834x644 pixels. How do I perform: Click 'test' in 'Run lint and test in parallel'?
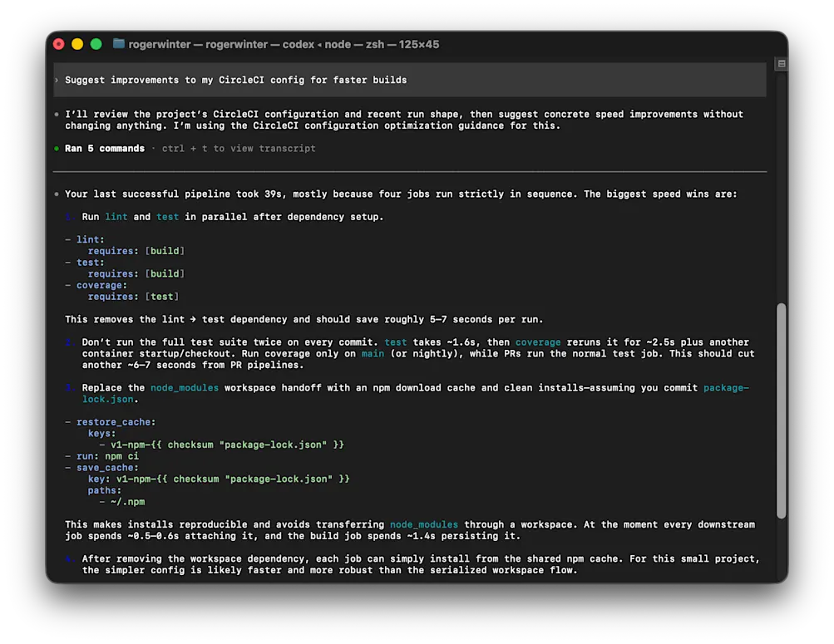(167, 218)
